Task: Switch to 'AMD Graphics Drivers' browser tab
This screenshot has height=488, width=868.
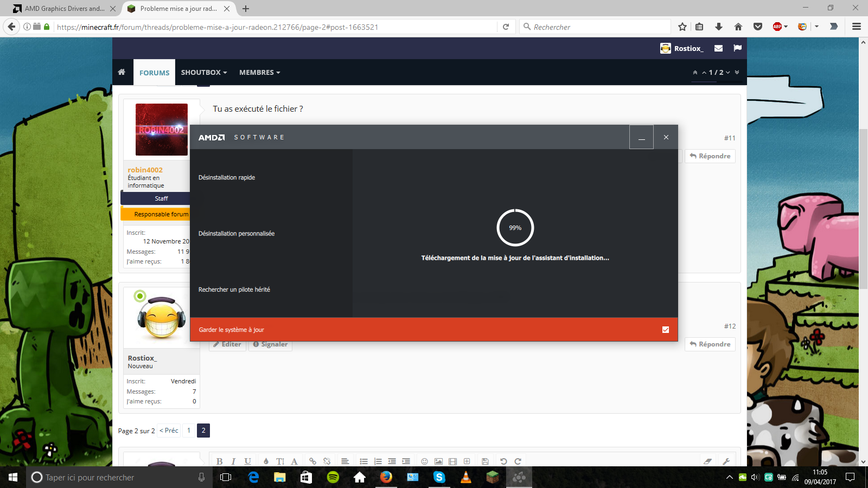Action: pos(64,9)
